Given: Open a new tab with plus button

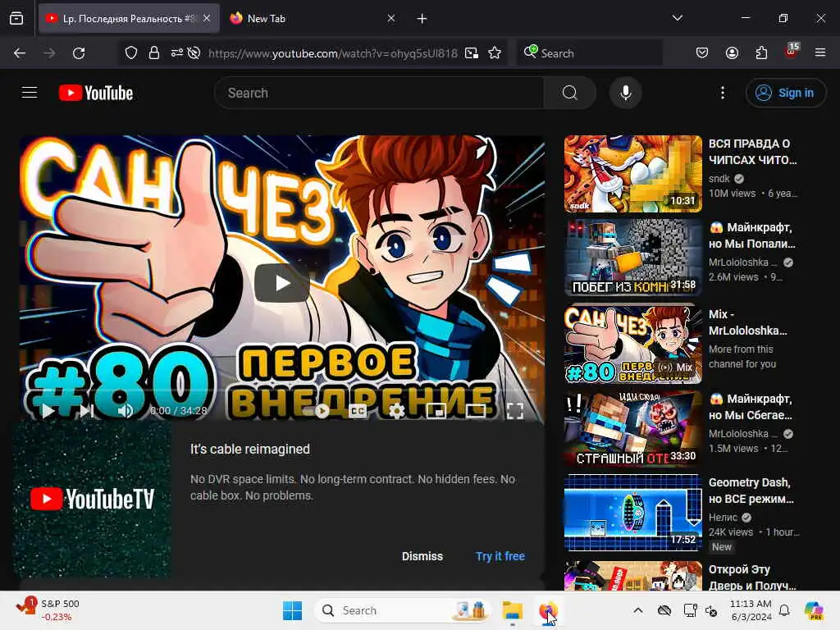Looking at the screenshot, I should click(422, 19).
